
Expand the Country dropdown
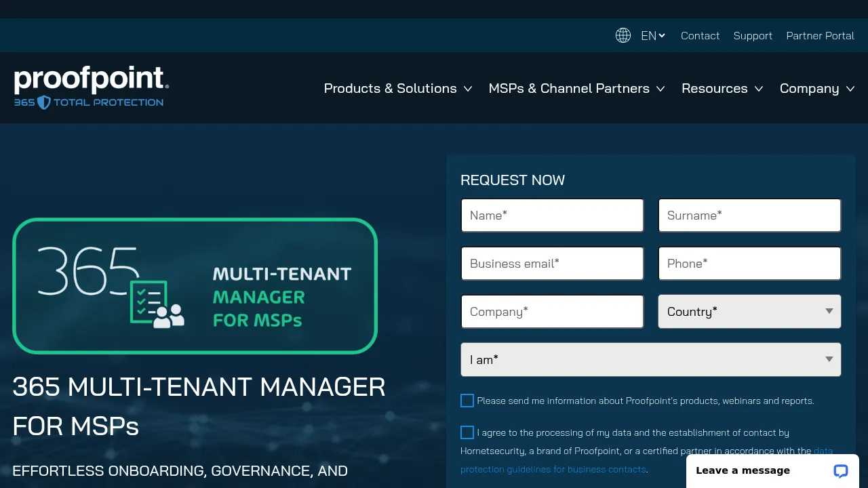749,312
